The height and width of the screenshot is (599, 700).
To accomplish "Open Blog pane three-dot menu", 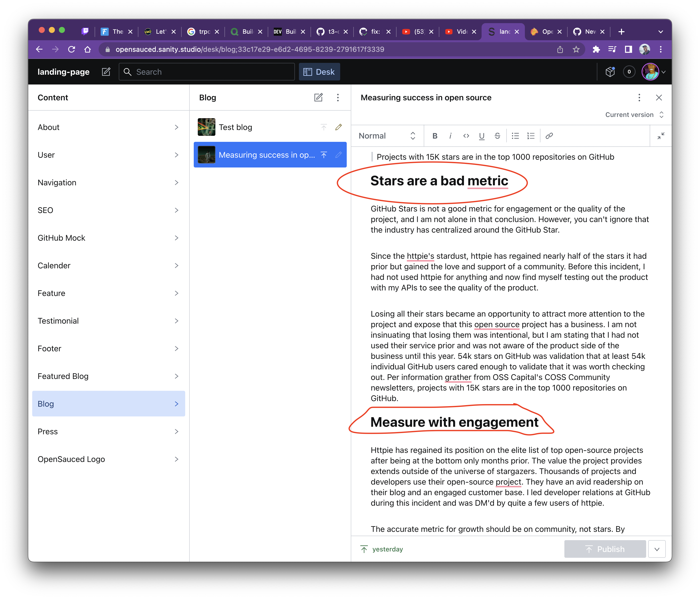I will click(x=337, y=98).
